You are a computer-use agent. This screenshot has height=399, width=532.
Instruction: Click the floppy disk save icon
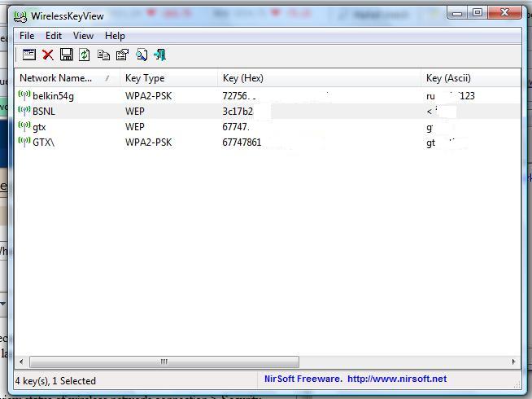pos(66,55)
